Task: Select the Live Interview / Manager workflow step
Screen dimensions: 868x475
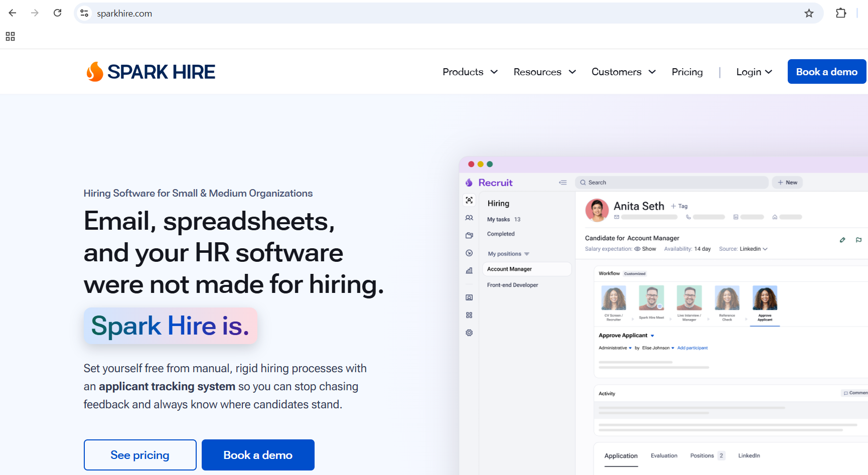Action: (689, 303)
